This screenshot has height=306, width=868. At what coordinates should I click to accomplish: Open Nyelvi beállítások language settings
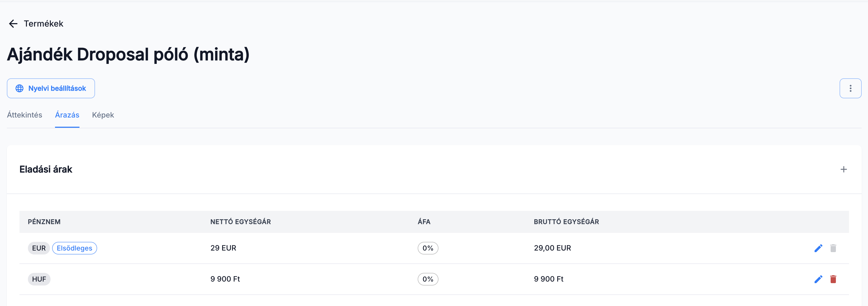coord(57,89)
